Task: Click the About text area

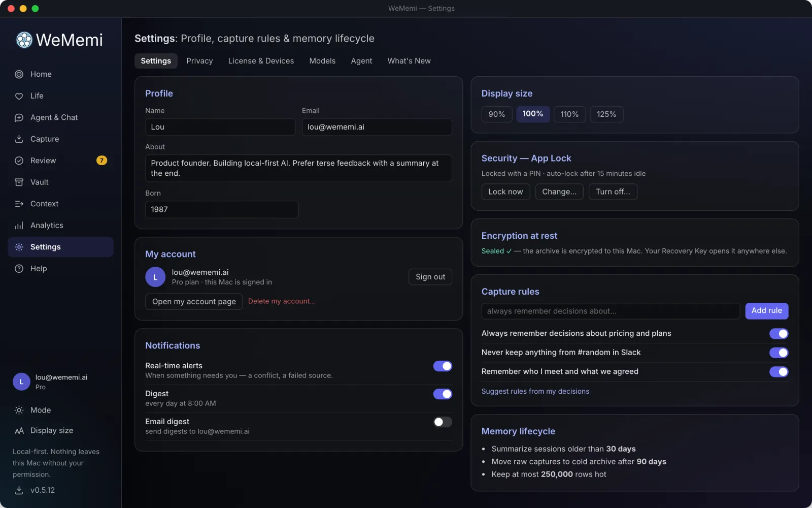Action: 298,168
